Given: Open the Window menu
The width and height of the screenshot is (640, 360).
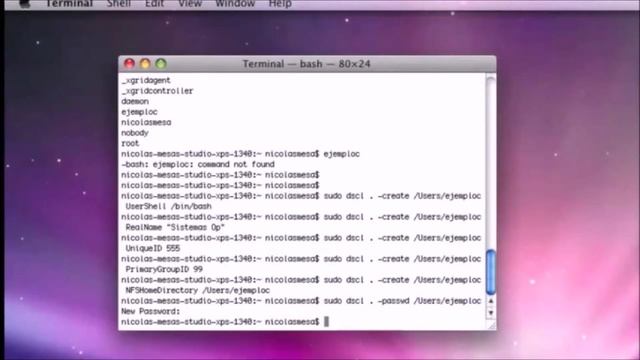Looking at the screenshot, I should [235, 4].
